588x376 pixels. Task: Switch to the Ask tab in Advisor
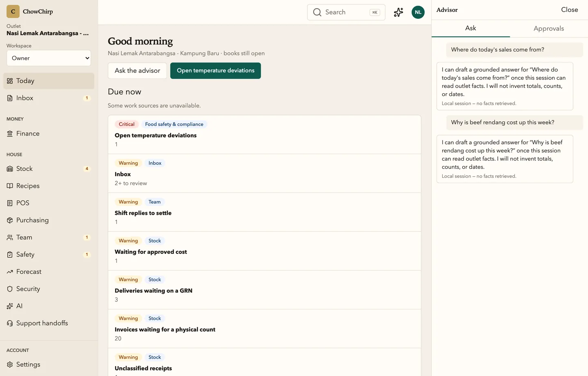471,28
